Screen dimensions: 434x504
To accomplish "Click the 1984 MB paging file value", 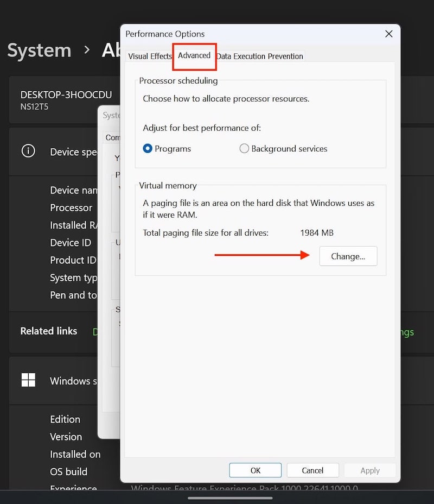I will coord(317,232).
